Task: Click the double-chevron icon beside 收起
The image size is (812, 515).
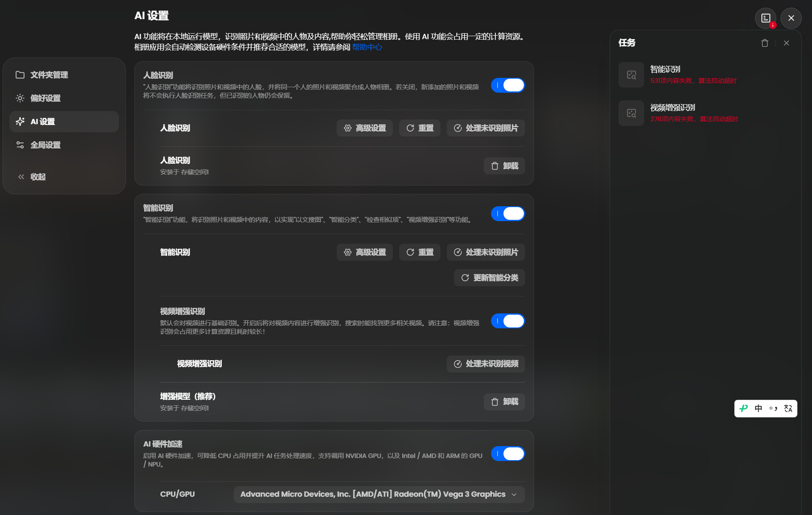Action: (x=21, y=177)
